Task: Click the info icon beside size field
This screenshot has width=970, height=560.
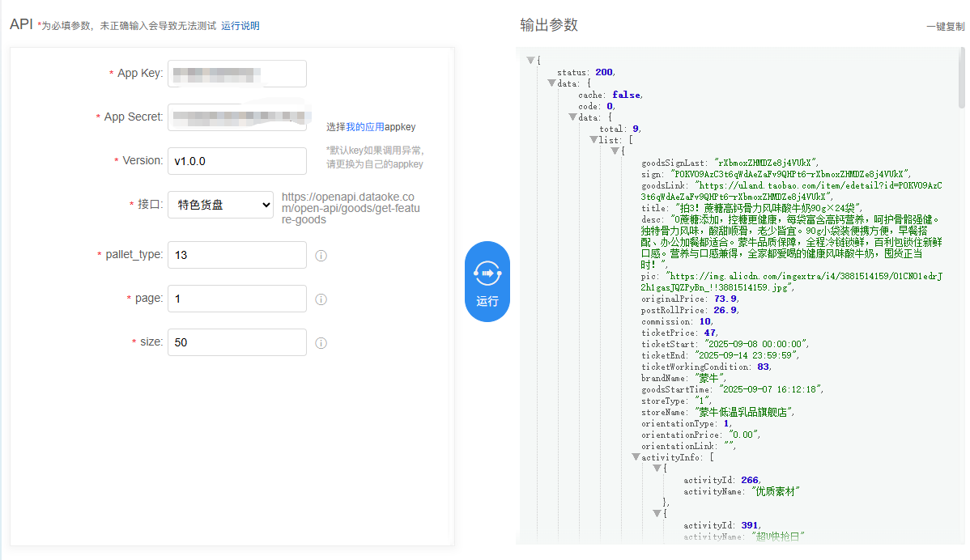Action: tap(321, 343)
